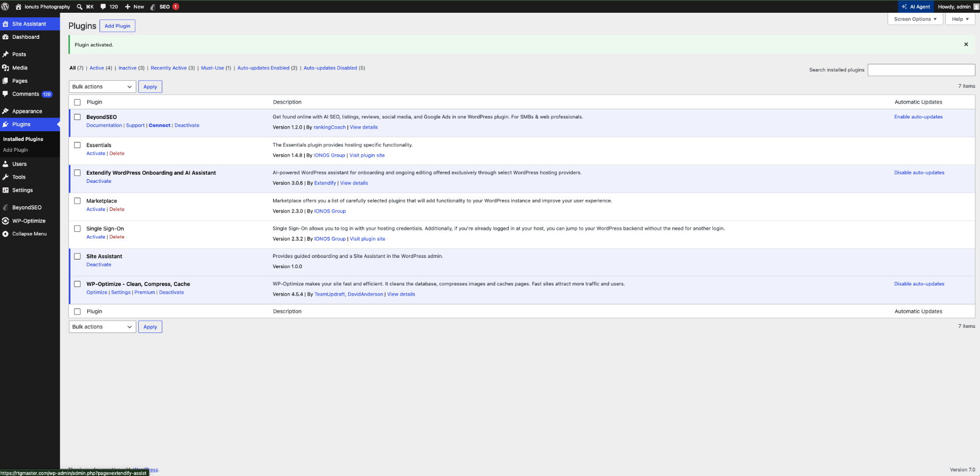Open the bottom Bulk actions dropdown
This screenshot has width=980, height=476.
(x=102, y=327)
